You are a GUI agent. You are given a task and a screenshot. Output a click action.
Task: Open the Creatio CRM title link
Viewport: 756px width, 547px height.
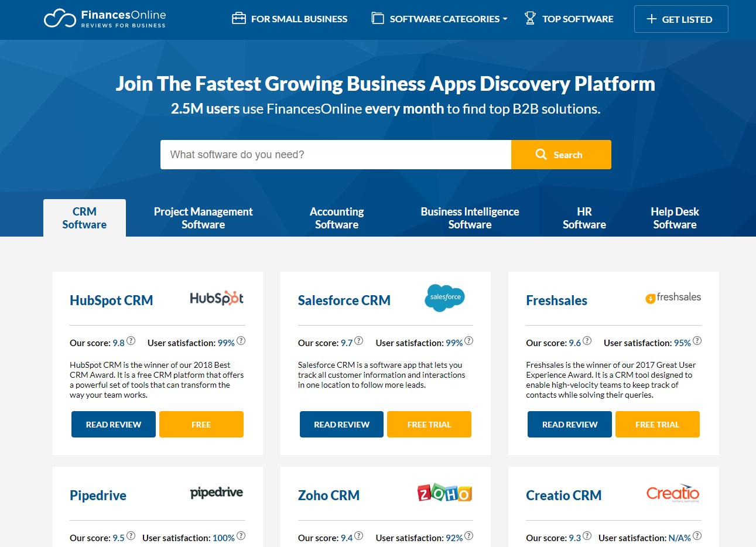click(x=563, y=495)
